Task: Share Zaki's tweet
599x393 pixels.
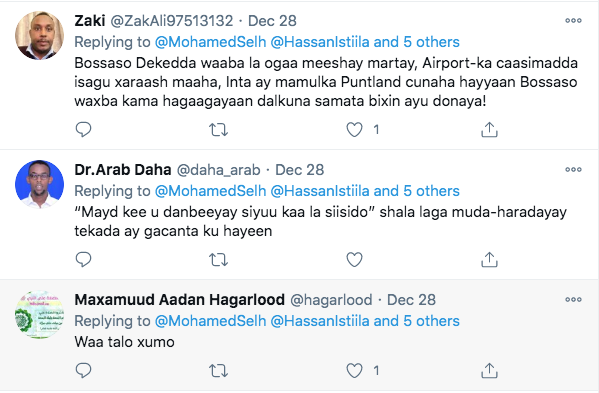Action: point(489,130)
